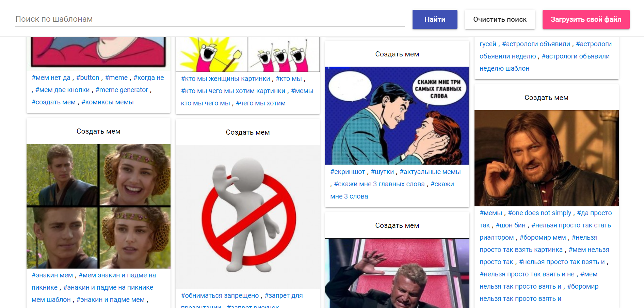Click the '#мем две кнопки' tag
644x308 pixels.
(63, 90)
